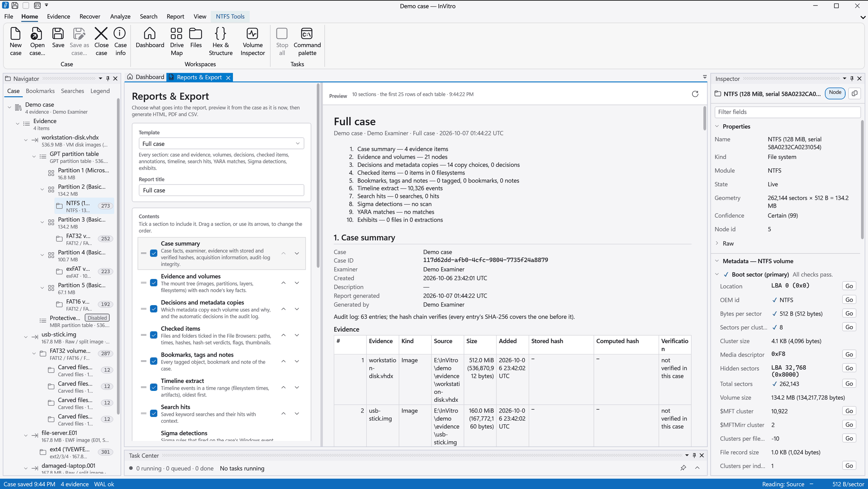Copy the Inspector node name

pyautogui.click(x=854, y=93)
